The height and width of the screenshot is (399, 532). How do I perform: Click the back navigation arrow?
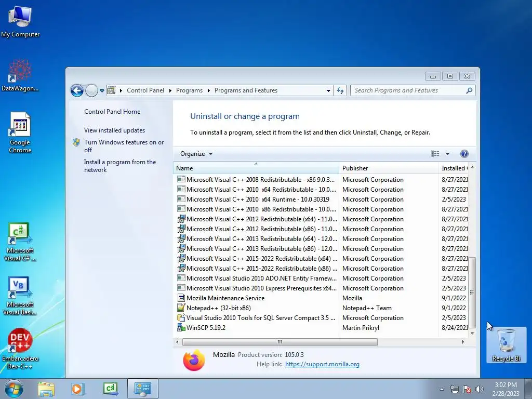77,90
